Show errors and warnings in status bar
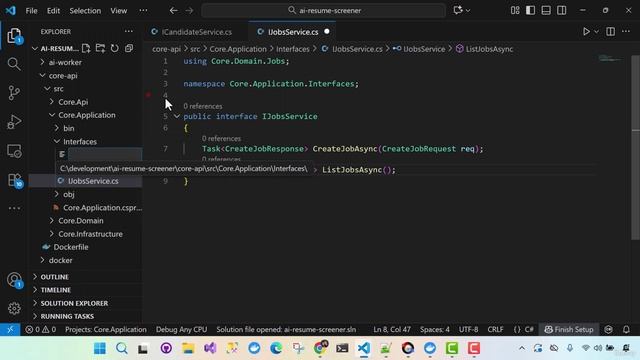 (40, 329)
